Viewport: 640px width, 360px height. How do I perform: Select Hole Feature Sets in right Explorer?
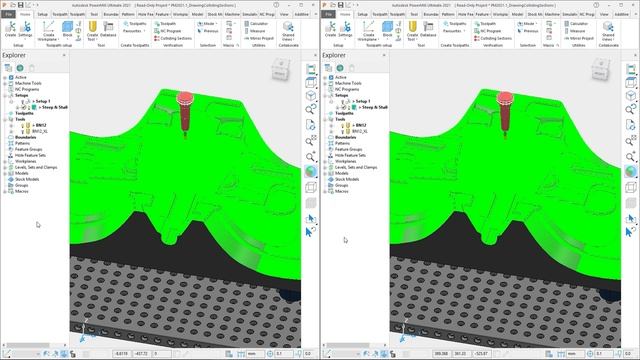[x=350, y=155]
